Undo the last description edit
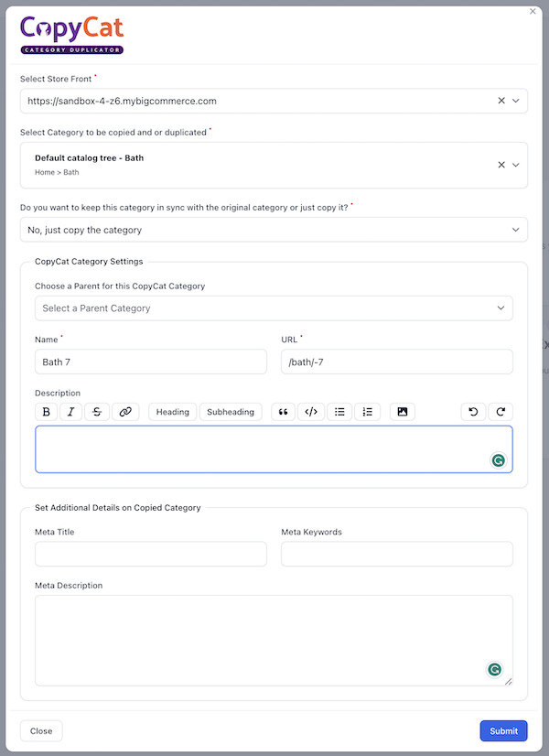The height and width of the screenshot is (756, 549). coord(473,412)
